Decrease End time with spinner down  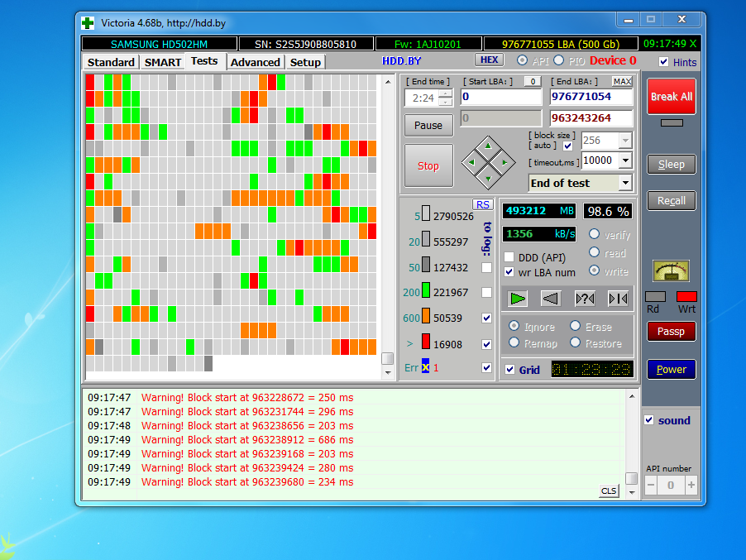pos(446,102)
